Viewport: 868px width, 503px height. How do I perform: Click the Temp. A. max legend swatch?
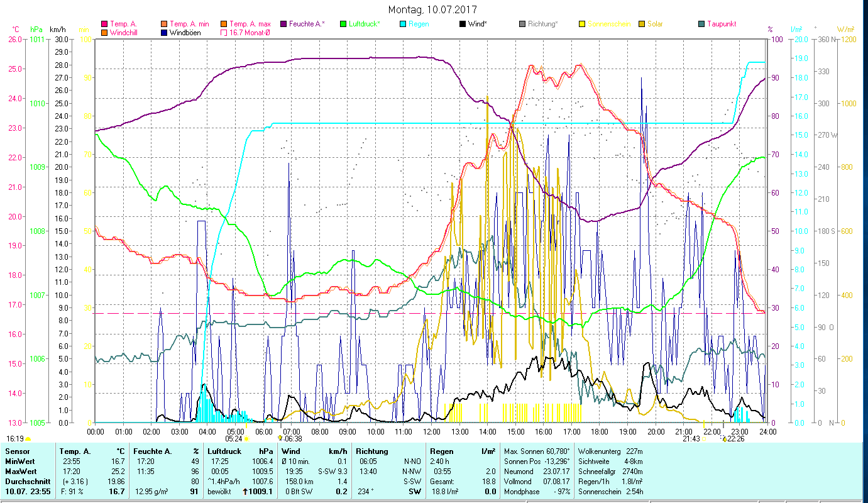pyautogui.click(x=223, y=24)
